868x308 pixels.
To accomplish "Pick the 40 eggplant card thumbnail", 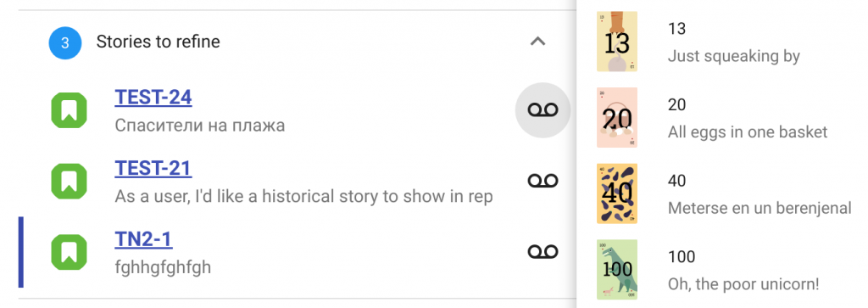I will (617, 193).
